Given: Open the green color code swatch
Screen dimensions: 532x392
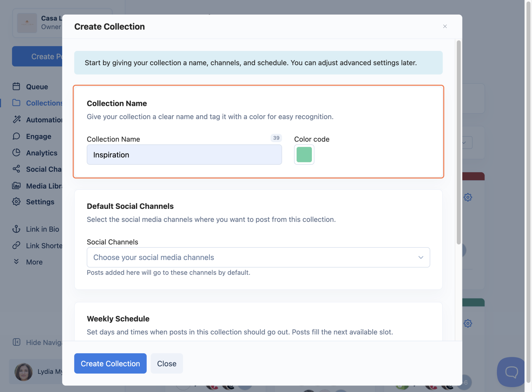Looking at the screenshot, I should pyautogui.click(x=304, y=155).
